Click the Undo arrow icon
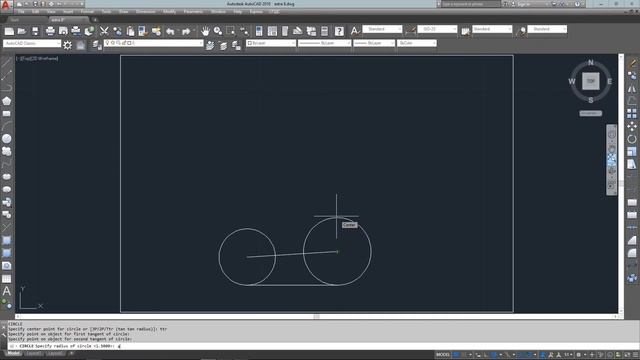Screen dimensions: 640x360 (170, 31)
